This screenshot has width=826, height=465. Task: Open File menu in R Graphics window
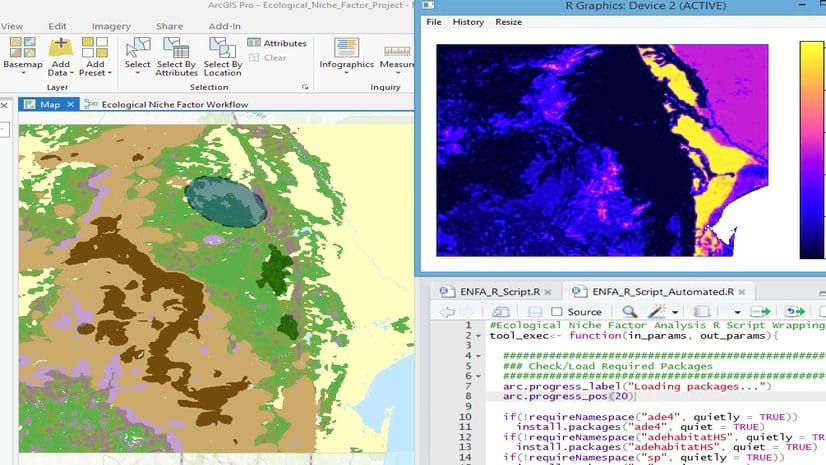[434, 22]
